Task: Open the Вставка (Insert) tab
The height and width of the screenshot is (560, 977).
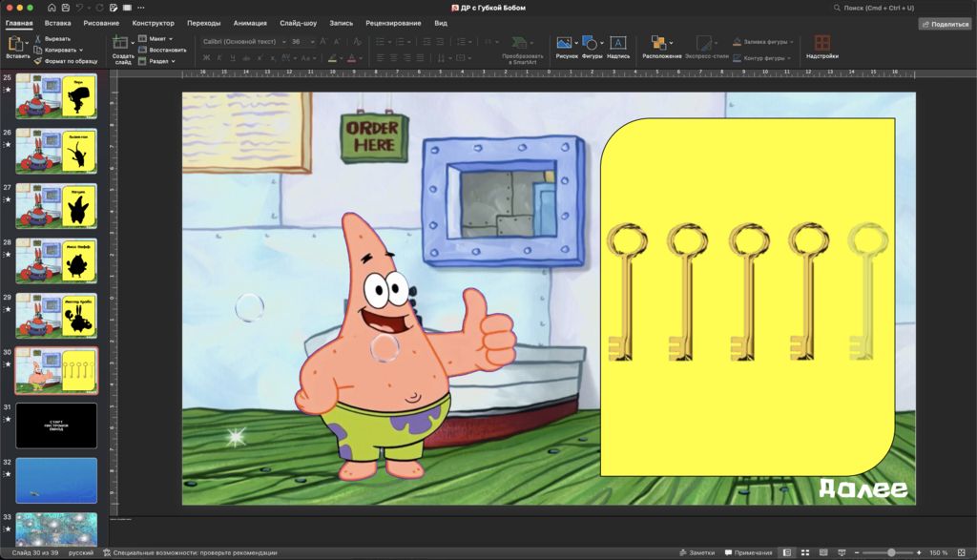Action: click(x=58, y=23)
